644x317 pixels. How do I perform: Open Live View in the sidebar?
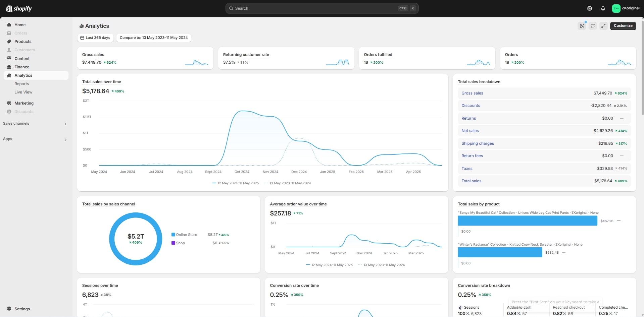coord(23,92)
